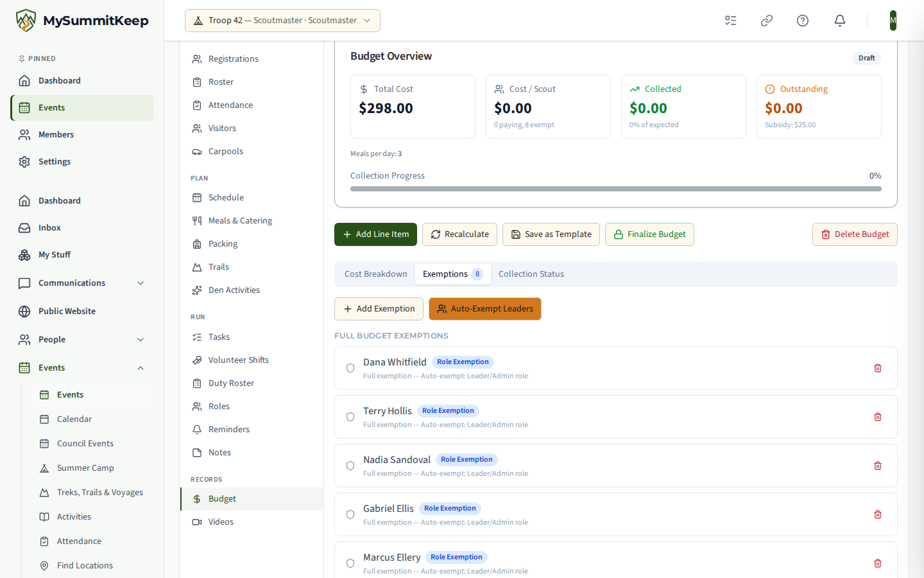This screenshot has height=578, width=924.
Task: Switch to Cost Breakdown tab
Action: click(x=376, y=274)
